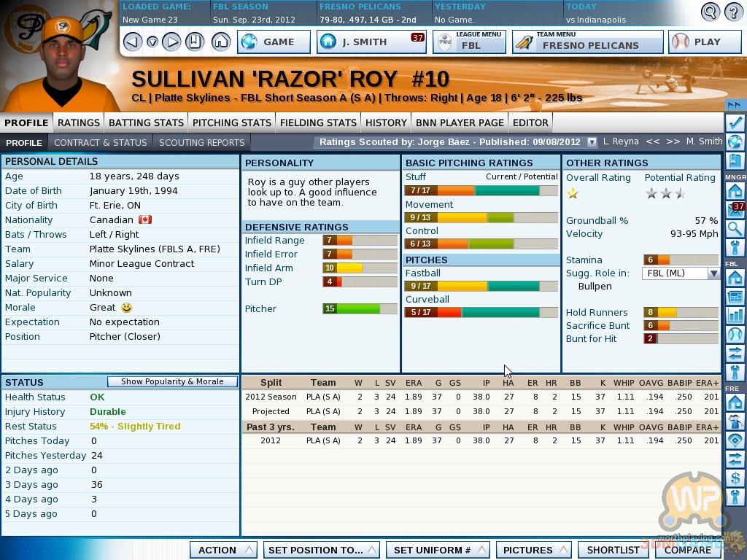Collapse the right sidebar with double arrows

(734, 105)
